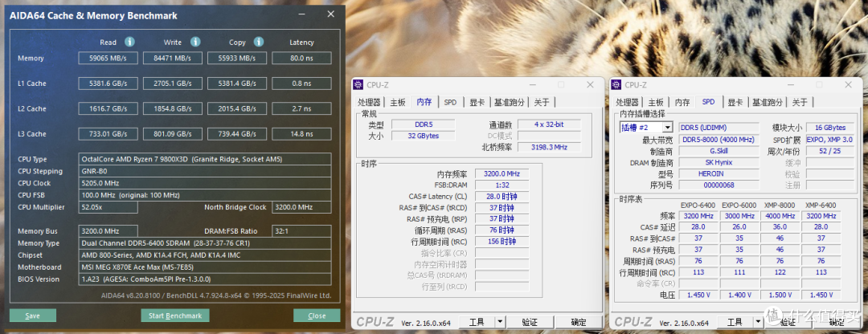Switch to 主板 tab in the CPU-Z SPD window
The image size is (868, 334).
(x=656, y=102)
